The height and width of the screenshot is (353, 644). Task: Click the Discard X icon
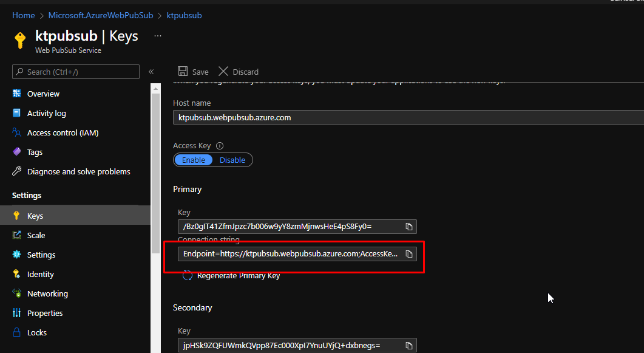(223, 72)
